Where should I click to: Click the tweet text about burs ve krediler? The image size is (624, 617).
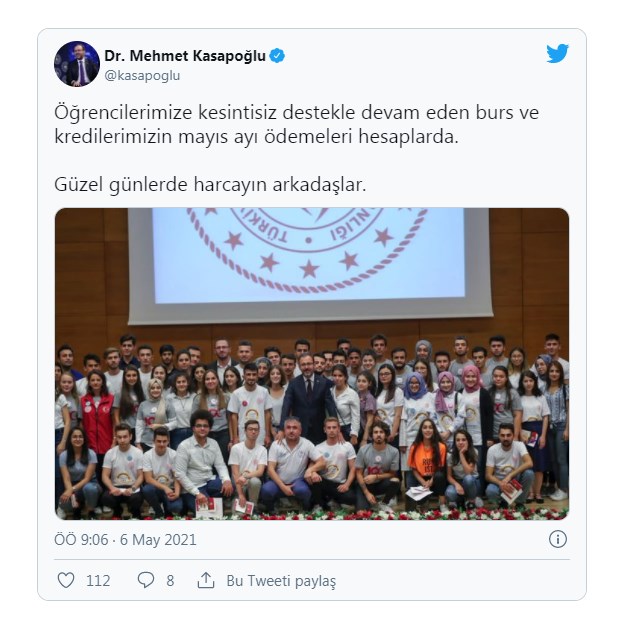pos(296,125)
